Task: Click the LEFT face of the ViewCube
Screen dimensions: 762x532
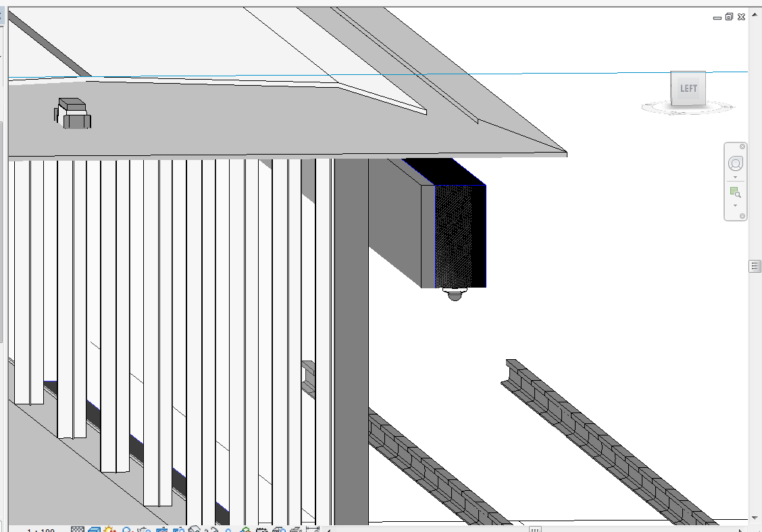Action: pos(688,88)
